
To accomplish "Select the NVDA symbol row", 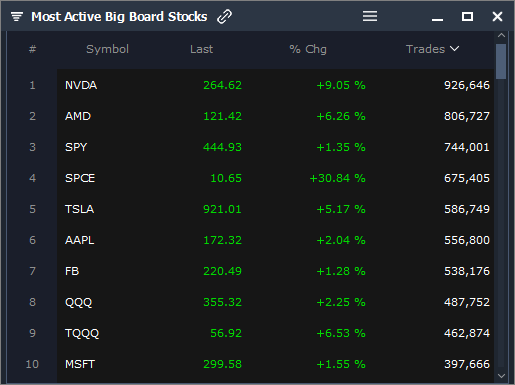I will coord(275,85).
